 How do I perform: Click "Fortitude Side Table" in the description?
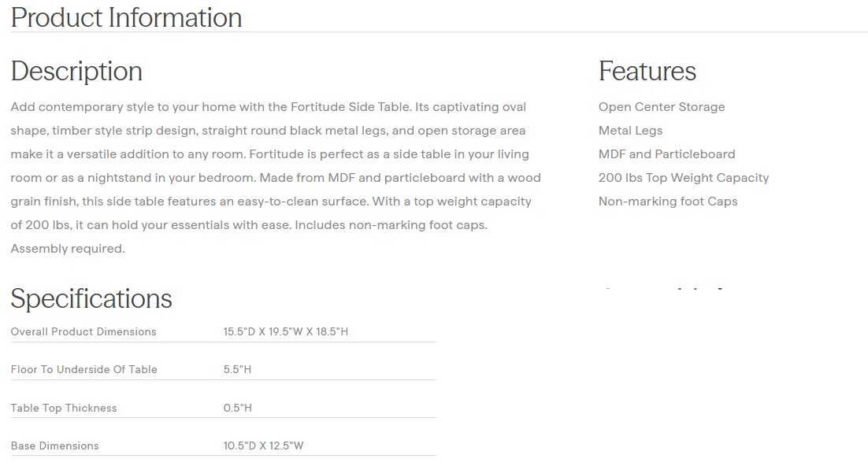click(x=351, y=107)
